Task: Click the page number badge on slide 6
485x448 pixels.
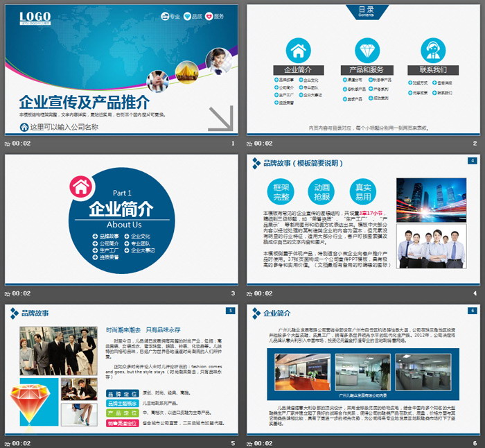Action: (473, 311)
